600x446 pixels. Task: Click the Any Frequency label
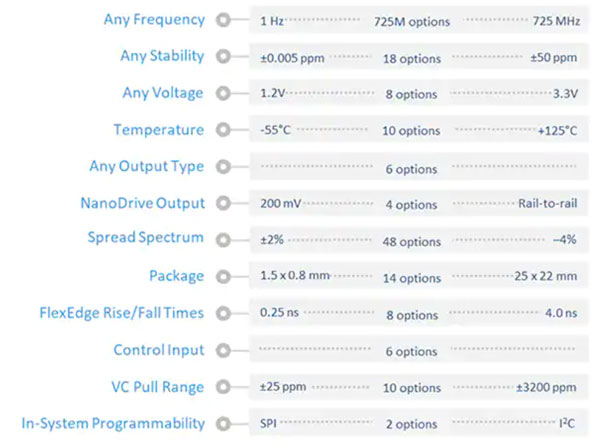pos(154,20)
